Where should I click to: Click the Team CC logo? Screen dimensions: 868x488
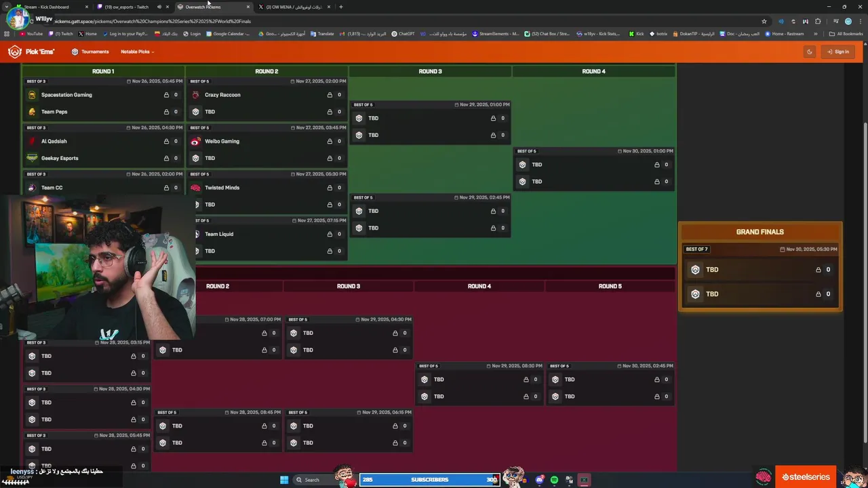point(32,188)
